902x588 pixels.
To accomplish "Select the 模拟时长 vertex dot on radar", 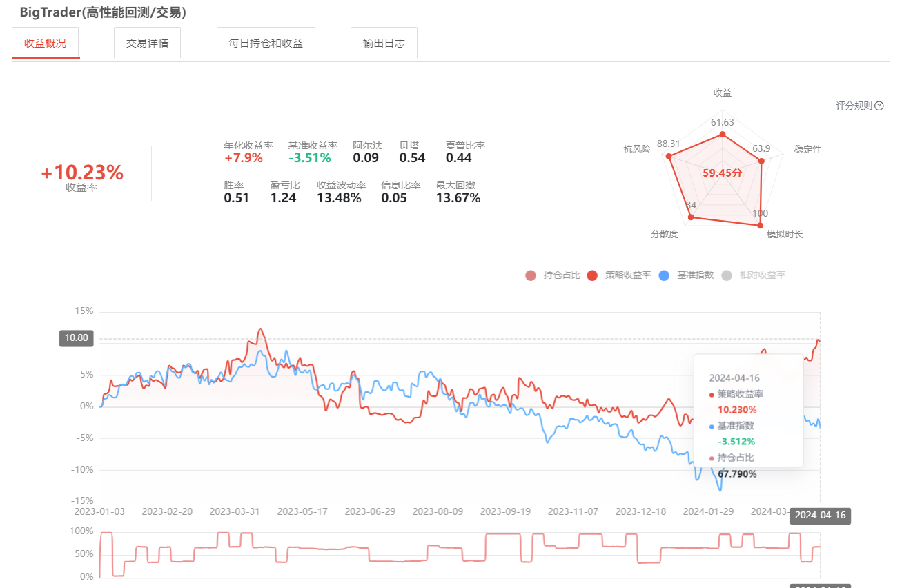I will point(761,226).
